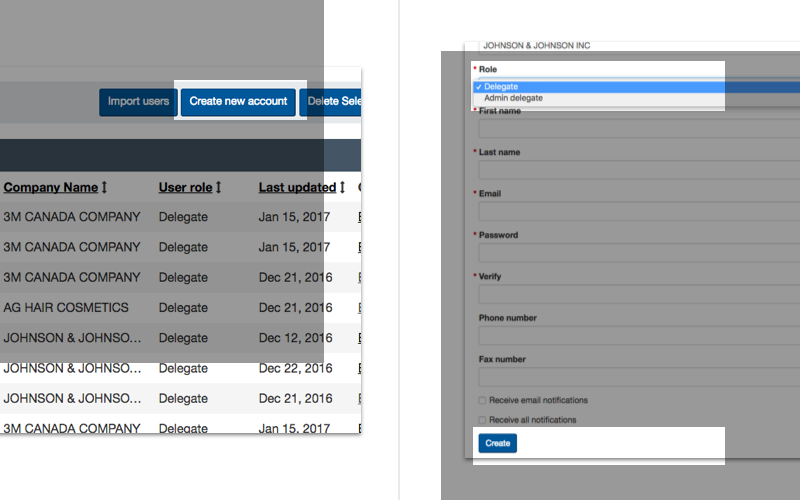Sort table by Company Name header
Image resolution: width=800 pixels, height=500 pixels.
[50, 188]
